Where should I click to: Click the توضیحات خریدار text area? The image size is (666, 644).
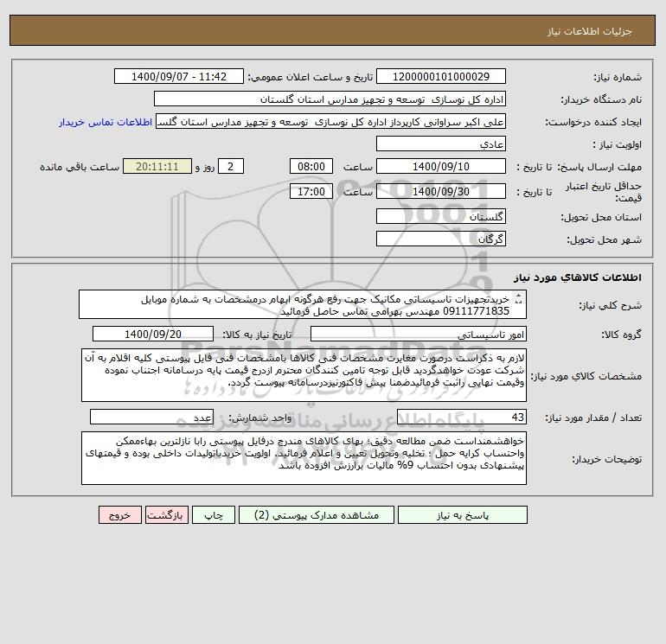pyautogui.click(x=304, y=458)
